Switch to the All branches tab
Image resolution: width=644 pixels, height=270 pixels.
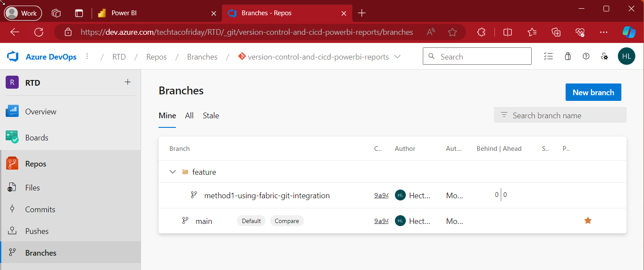[x=189, y=116]
